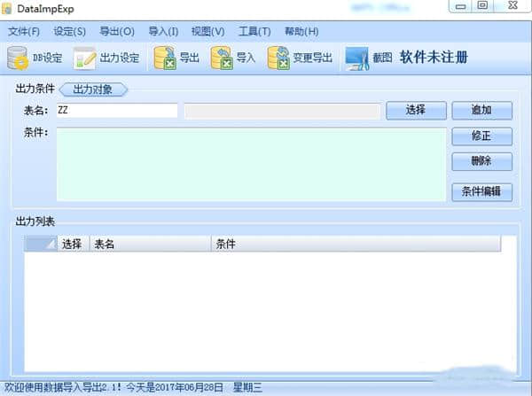Click the 修正 modify button

(481, 136)
